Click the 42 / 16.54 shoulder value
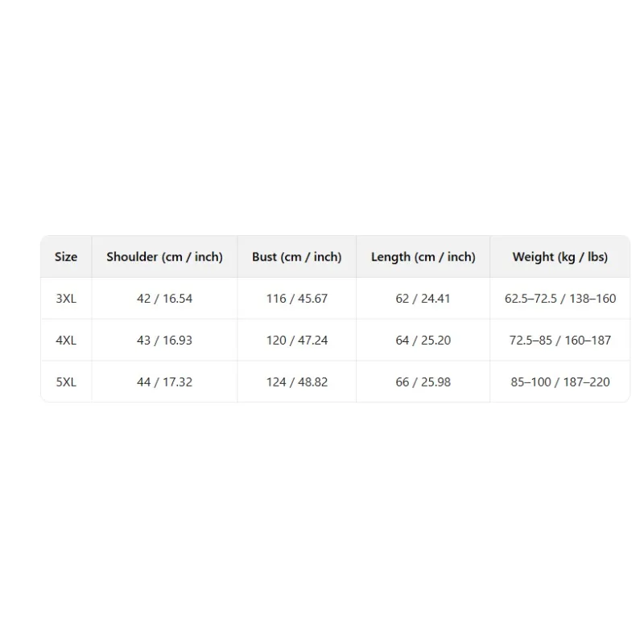The image size is (644, 644). (165, 298)
